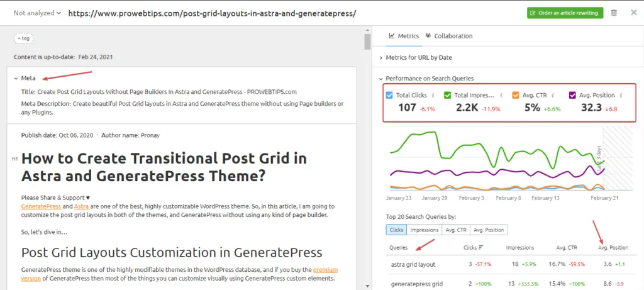The image size is (644, 290).
Task: Click the Publish date Oct 06, 2020
Action: pyautogui.click(x=57, y=135)
